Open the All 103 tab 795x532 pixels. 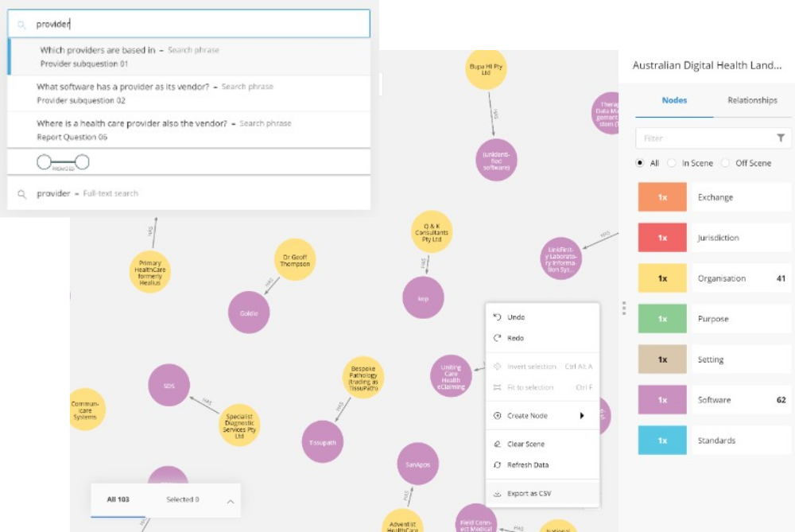[118, 499]
